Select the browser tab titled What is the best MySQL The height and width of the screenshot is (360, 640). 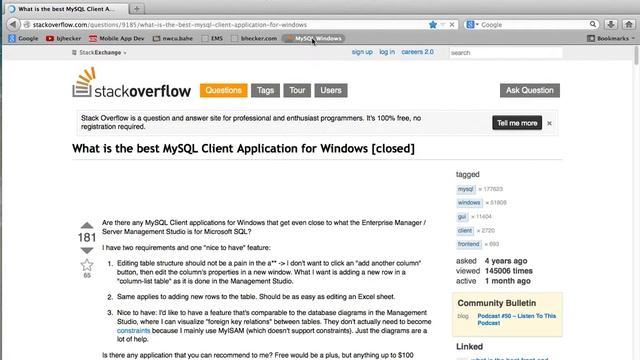pyautogui.click(x=67, y=9)
